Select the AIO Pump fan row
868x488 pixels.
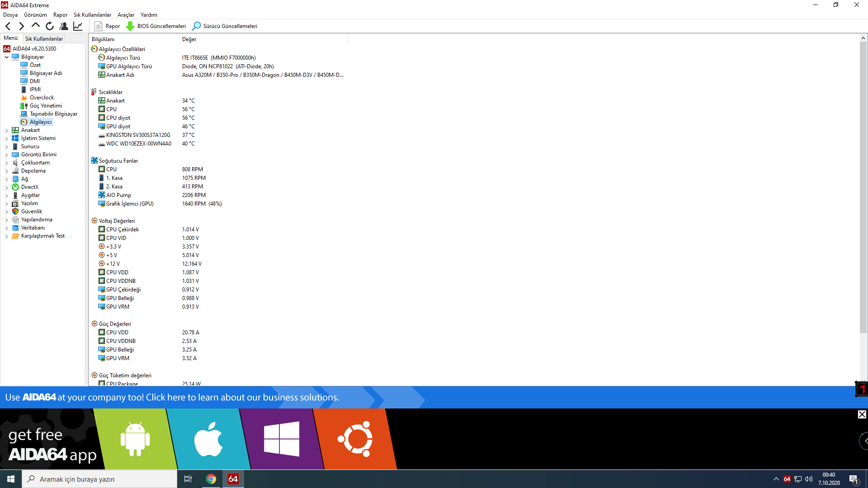(x=118, y=195)
